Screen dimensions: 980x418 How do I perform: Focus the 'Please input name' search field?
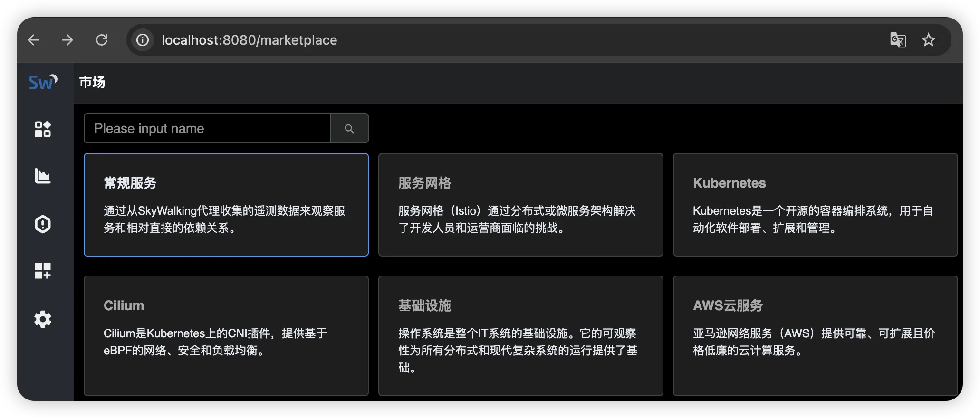207,129
